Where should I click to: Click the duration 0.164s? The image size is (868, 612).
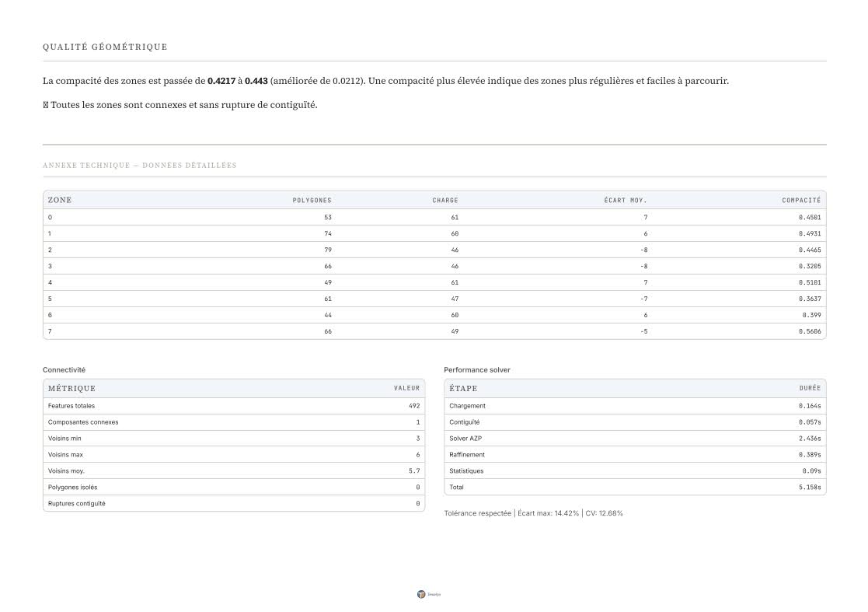click(810, 406)
